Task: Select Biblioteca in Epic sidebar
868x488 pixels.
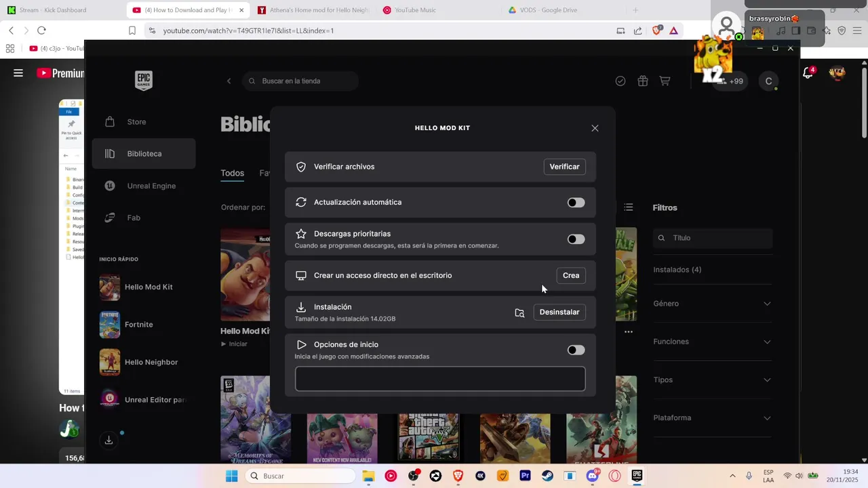Action: pos(144,154)
